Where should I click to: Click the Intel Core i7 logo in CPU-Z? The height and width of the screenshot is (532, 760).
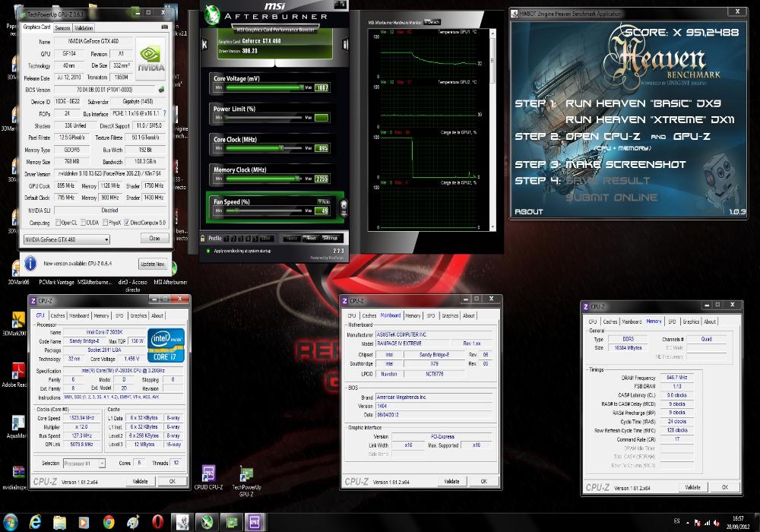coord(166,345)
